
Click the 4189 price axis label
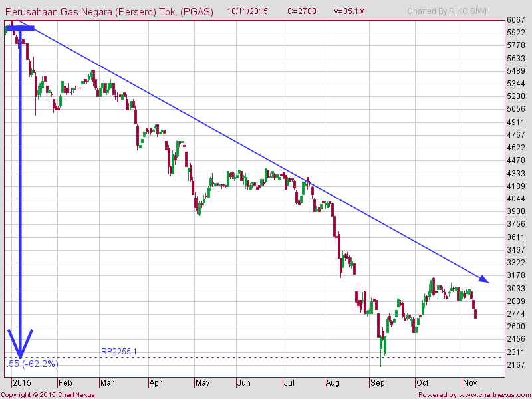[516, 186]
